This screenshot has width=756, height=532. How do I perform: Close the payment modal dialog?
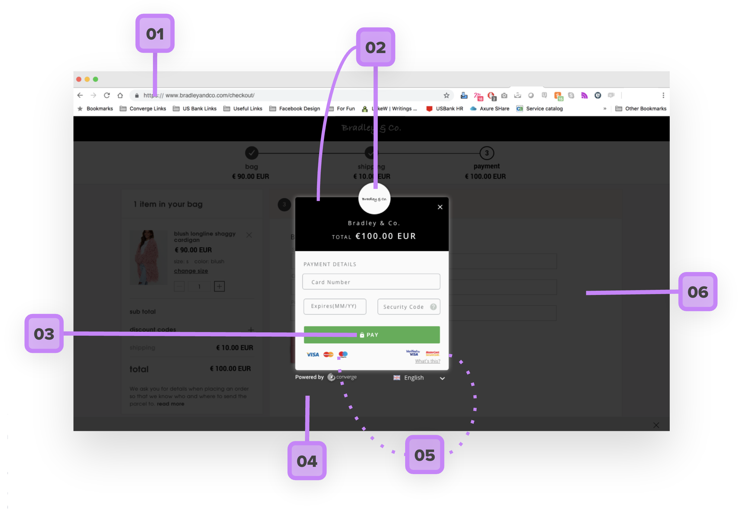click(x=439, y=207)
